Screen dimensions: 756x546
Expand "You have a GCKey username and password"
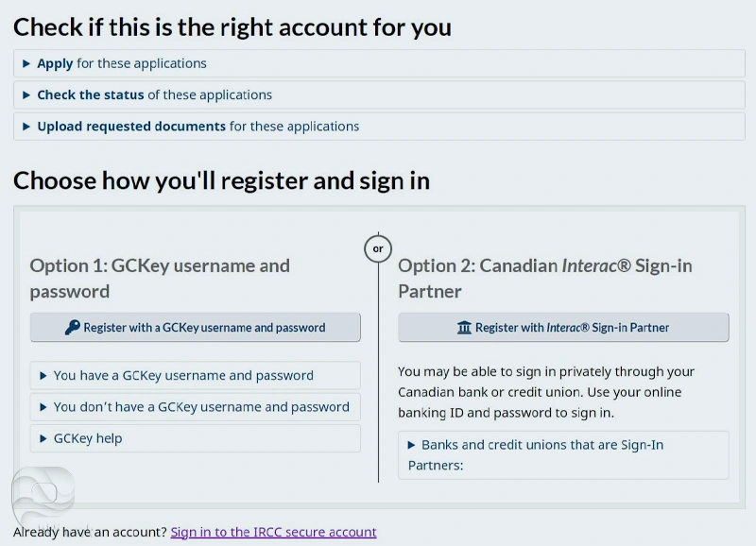(x=183, y=376)
